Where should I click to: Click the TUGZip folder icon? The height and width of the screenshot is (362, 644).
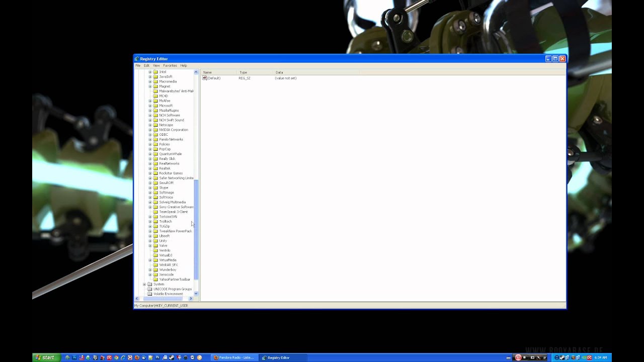point(155,226)
